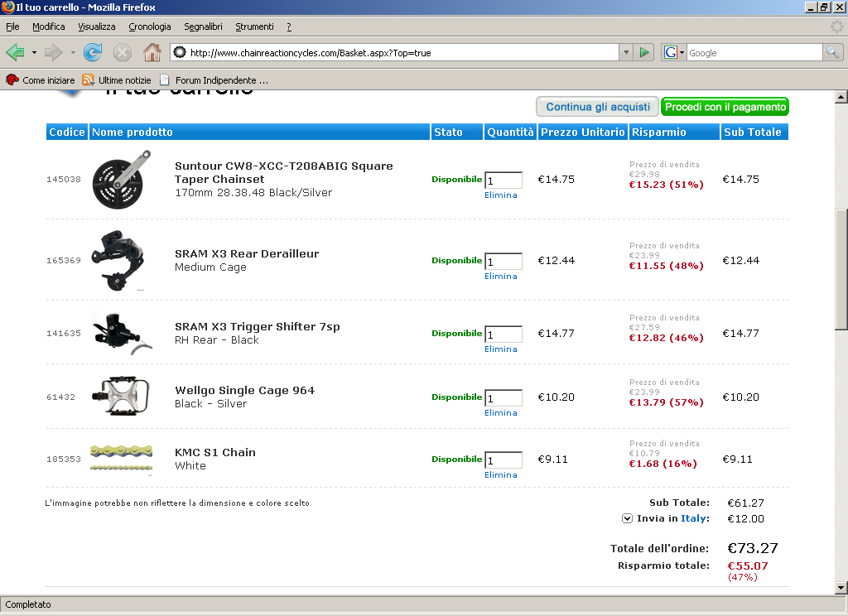Viewport: 848px width, 616px height.
Task: Open the Suntour CW8-XCC-T208ABIG chainset product link
Action: point(284,172)
